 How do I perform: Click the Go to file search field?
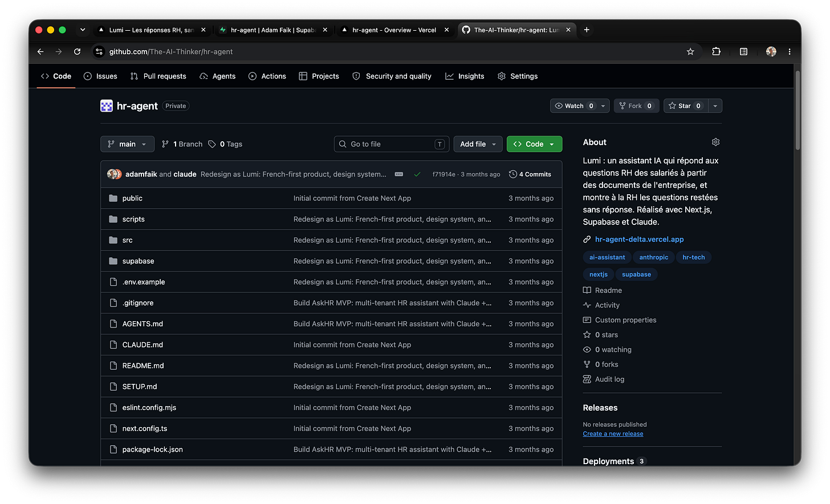[392, 144]
